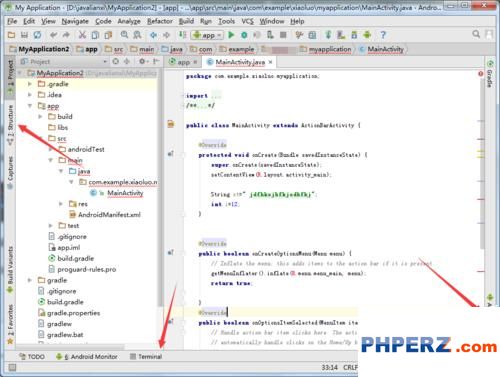Open the app run configuration dropdown
This screenshot has height=377, width=500.
(x=207, y=35)
